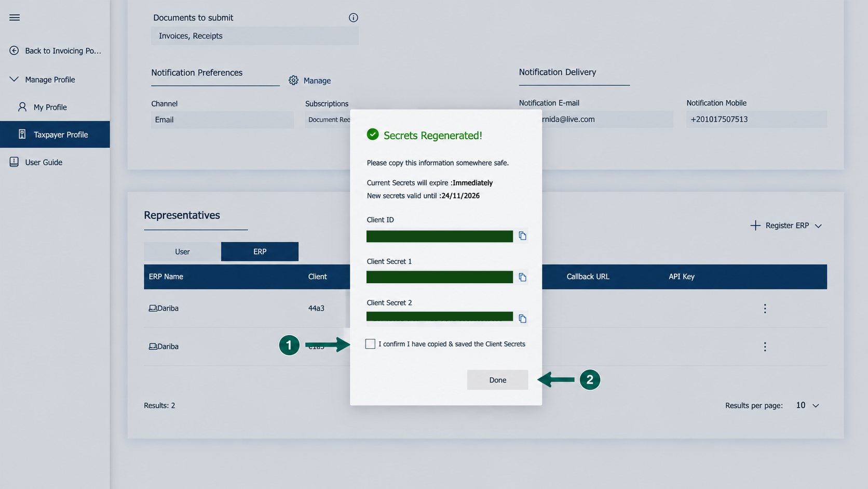868x489 pixels.
Task: Click the plus icon next to Register ERP
Action: (755, 226)
